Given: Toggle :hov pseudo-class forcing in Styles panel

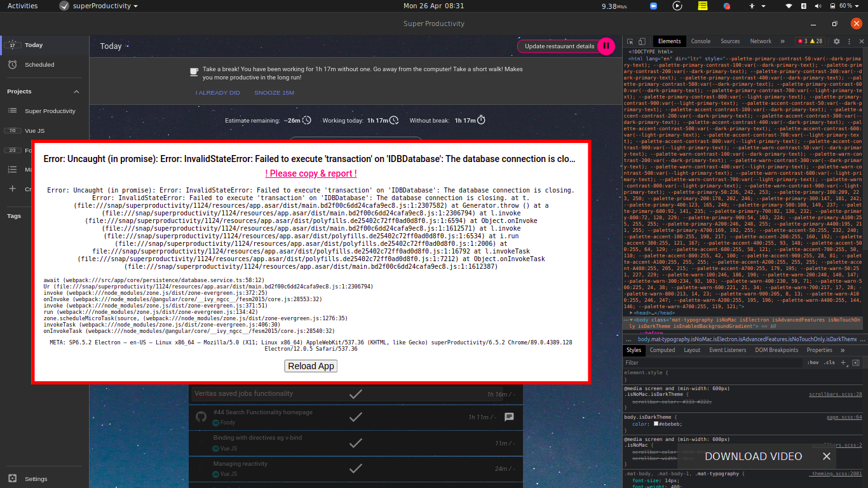Looking at the screenshot, I should point(813,362).
